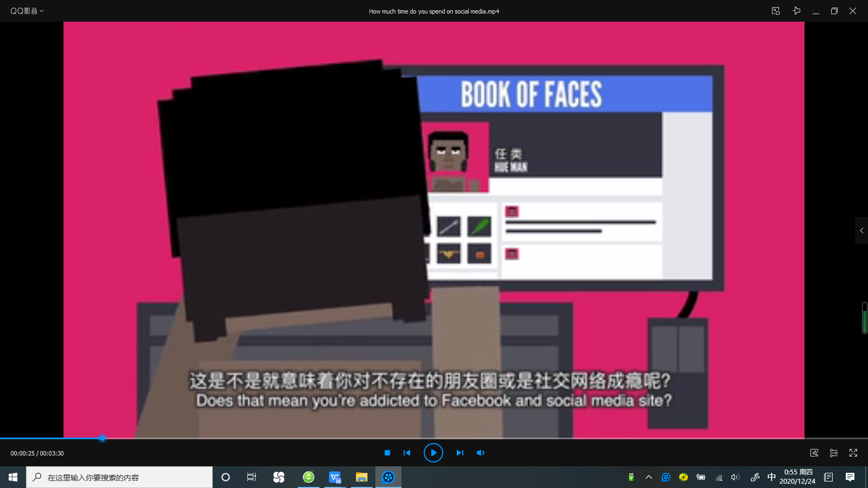The height and width of the screenshot is (488, 868).
Task: Open the toolbox icon in the player bar
Action: click(814, 453)
